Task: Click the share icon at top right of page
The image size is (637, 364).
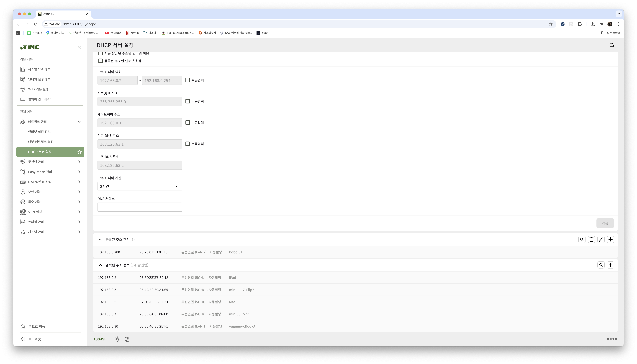Action: click(611, 45)
